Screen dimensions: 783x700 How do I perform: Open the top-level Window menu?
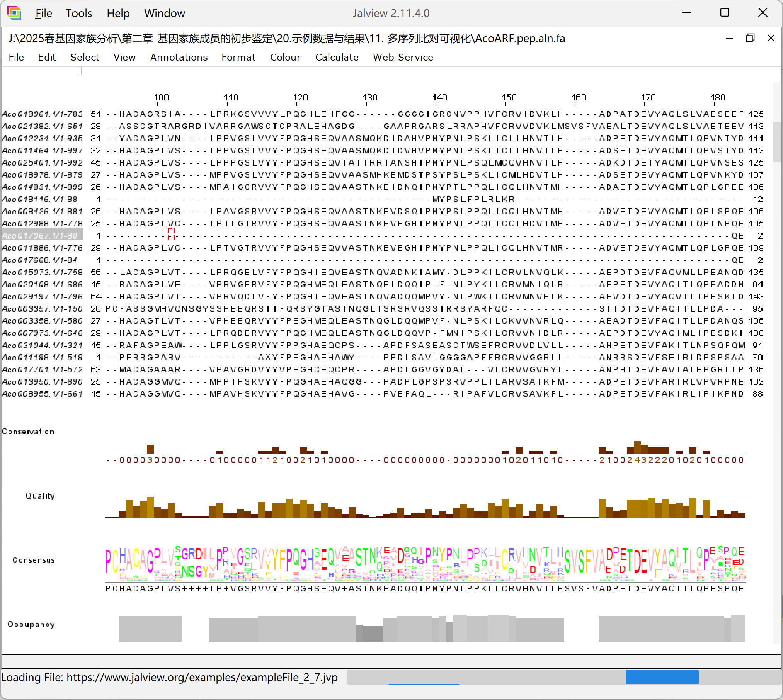[164, 14]
